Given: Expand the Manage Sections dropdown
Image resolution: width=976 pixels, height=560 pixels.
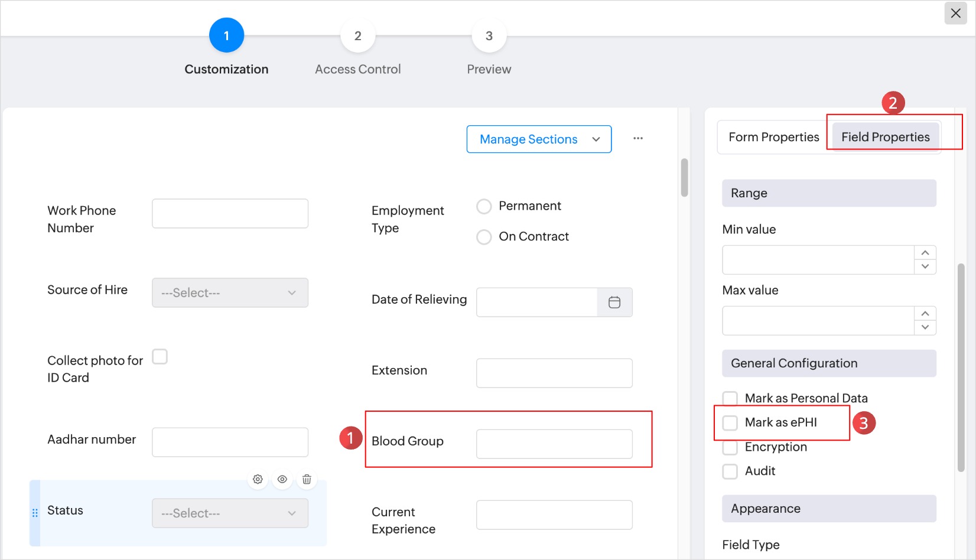Looking at the screenshot, I should click(x=539, y=139).
